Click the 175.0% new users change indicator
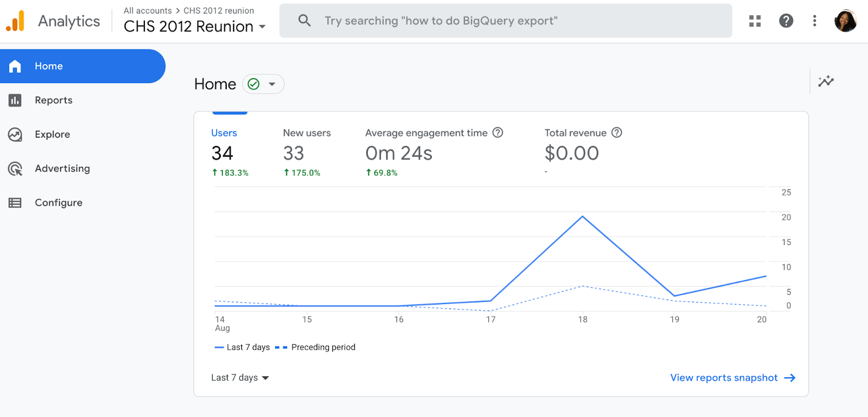Image resolution: width=868 pixels, height=417 pixels. [302, 173]
